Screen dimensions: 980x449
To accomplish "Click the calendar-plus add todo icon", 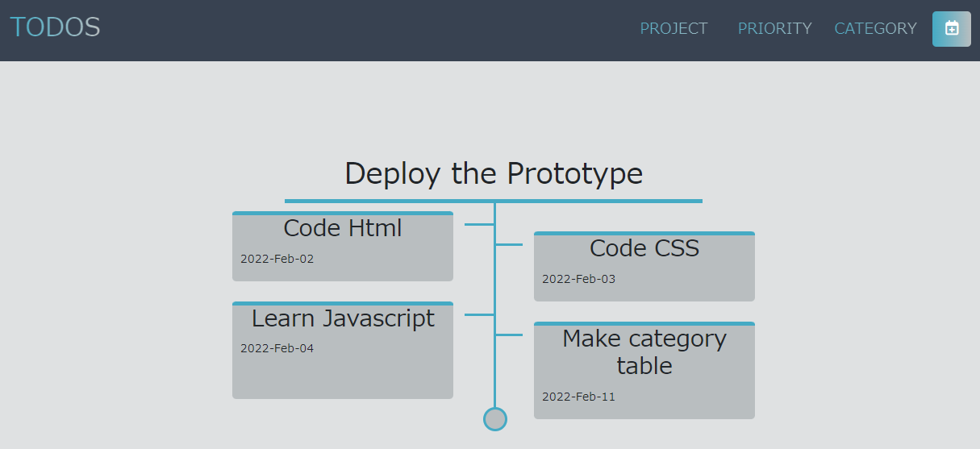I will (x=951, y=29).
